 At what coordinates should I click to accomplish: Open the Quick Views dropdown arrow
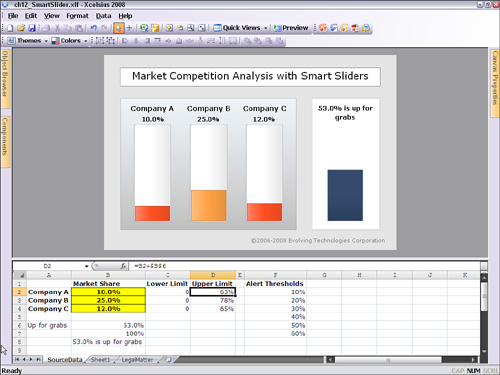pos(266,28)
